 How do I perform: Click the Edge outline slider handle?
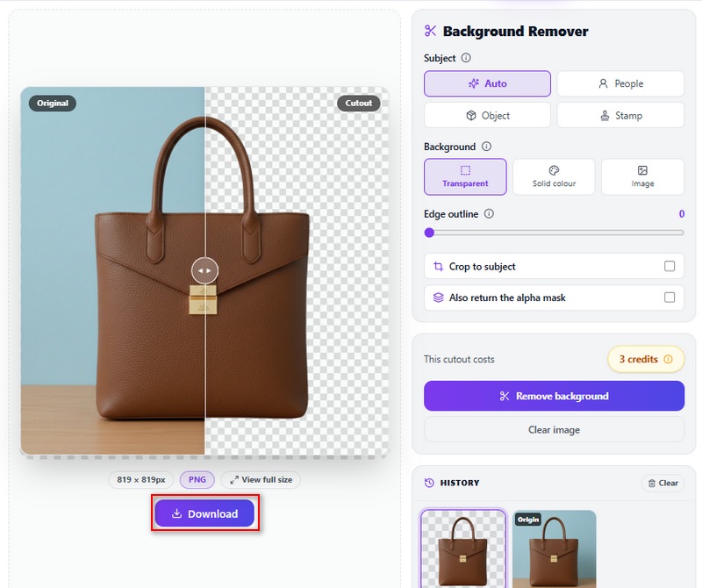[x=429, y=233]
